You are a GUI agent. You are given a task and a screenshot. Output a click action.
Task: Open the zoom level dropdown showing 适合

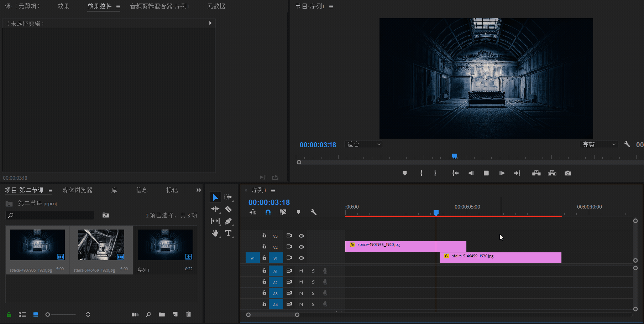tap(364, 144)
